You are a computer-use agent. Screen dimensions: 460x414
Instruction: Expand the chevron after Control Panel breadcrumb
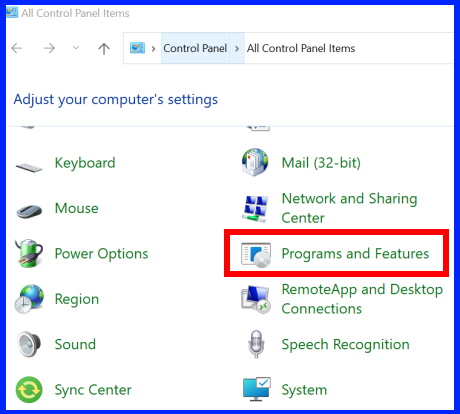237,49
